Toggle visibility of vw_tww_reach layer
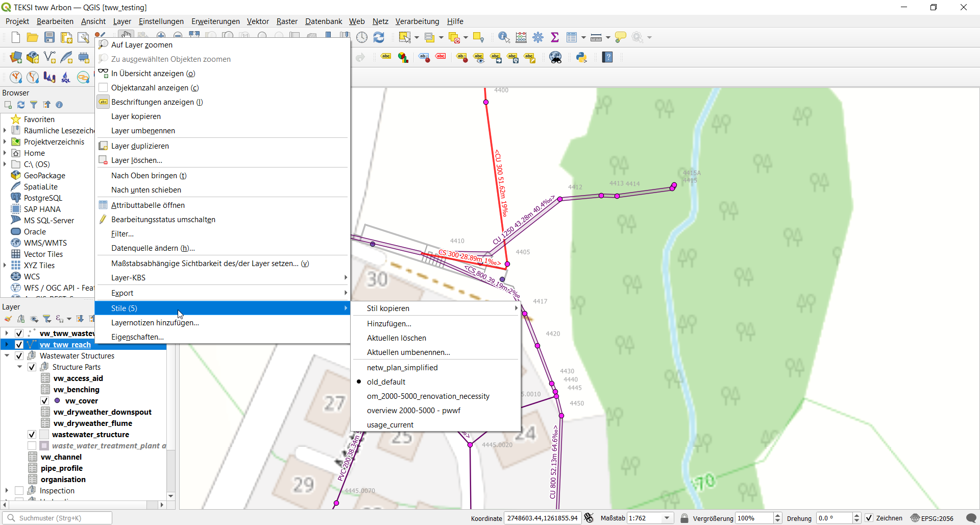The image size is (980, 525). click(x=19, y=345)
